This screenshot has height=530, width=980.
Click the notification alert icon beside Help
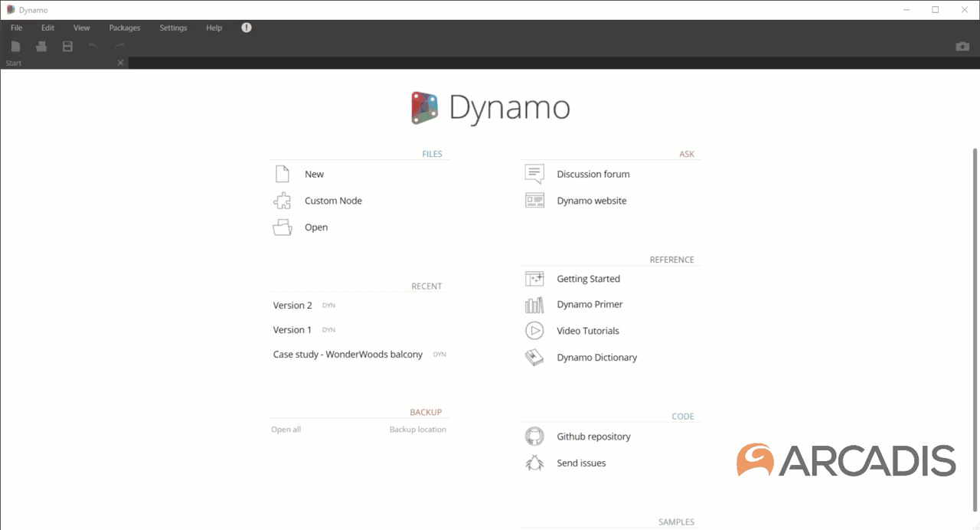point(246,28)
